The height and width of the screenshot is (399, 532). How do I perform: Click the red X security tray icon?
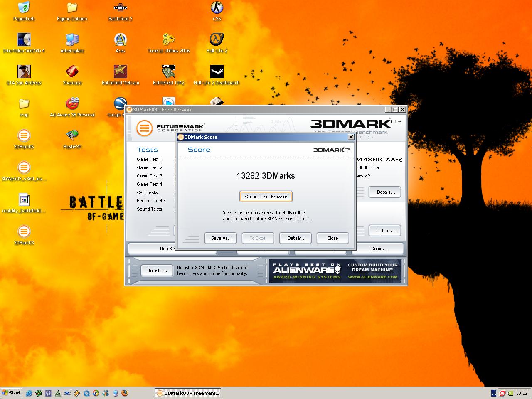click(x=502, y=393)
